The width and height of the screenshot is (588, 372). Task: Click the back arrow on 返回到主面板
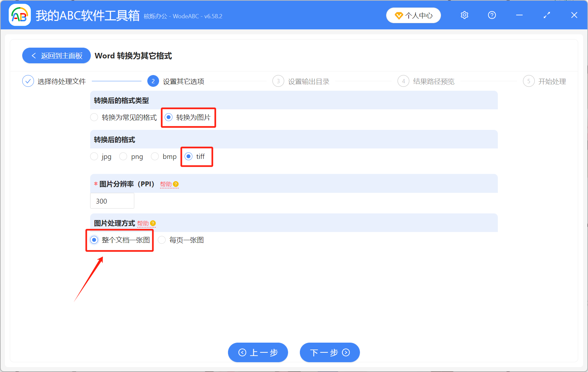(34, 55)
